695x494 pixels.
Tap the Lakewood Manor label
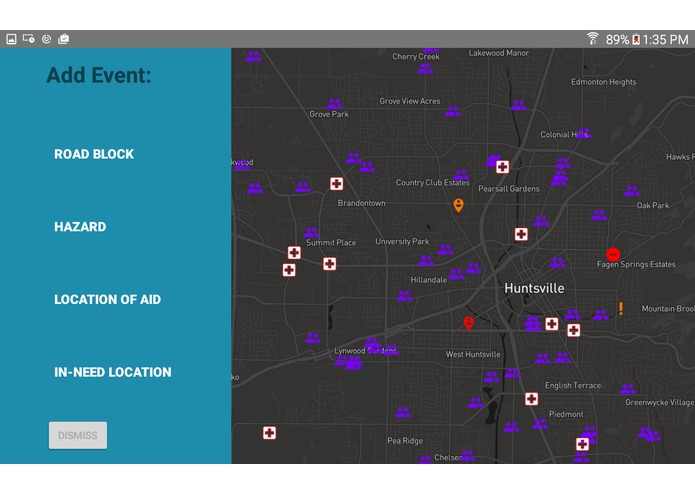click(x=499, y=53)
